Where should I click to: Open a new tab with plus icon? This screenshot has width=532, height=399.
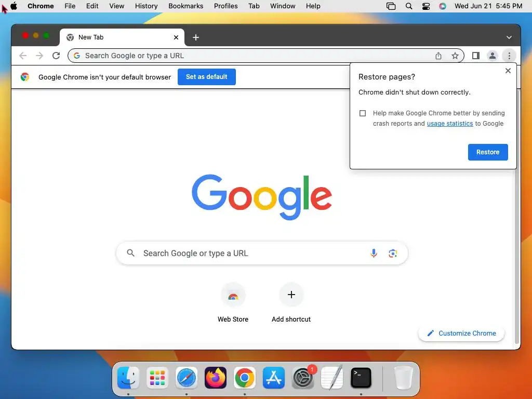pyautogui.click(x=196, y=37)
